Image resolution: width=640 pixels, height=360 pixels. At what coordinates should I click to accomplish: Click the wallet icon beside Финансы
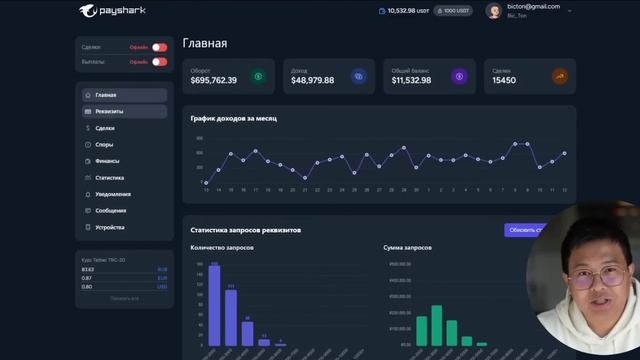[x=88, y=161]
